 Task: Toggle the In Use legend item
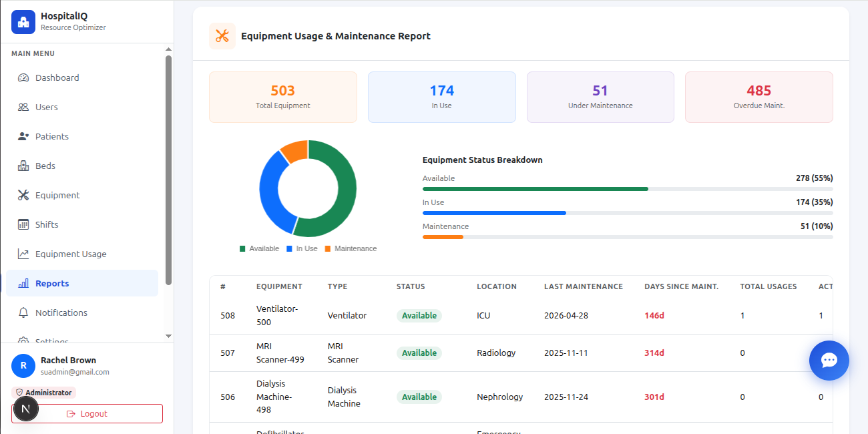click(302, 248)
